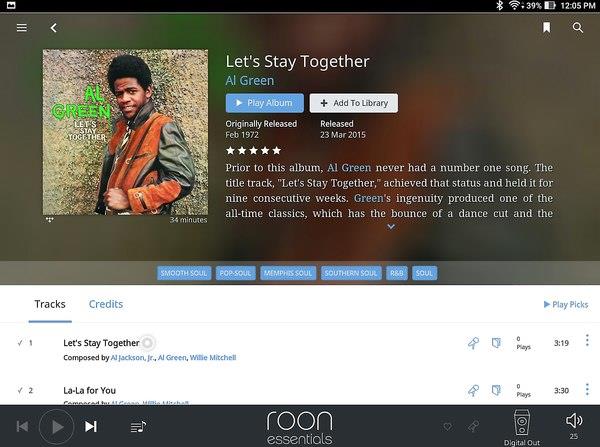
Task: Open the hamburger navigation menu
Action: 22,28
